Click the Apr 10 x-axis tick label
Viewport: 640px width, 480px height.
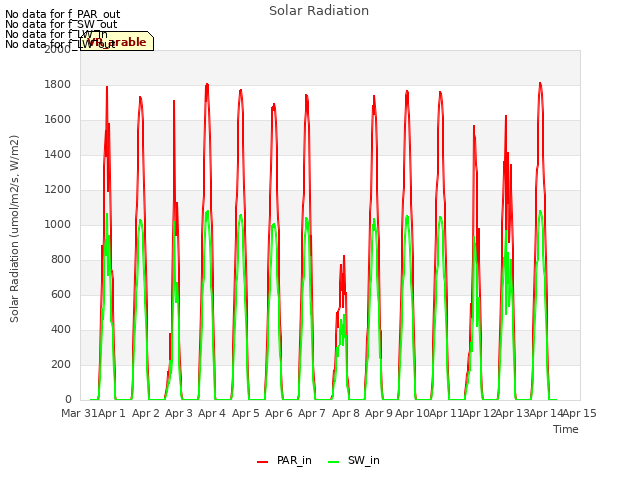412,413
